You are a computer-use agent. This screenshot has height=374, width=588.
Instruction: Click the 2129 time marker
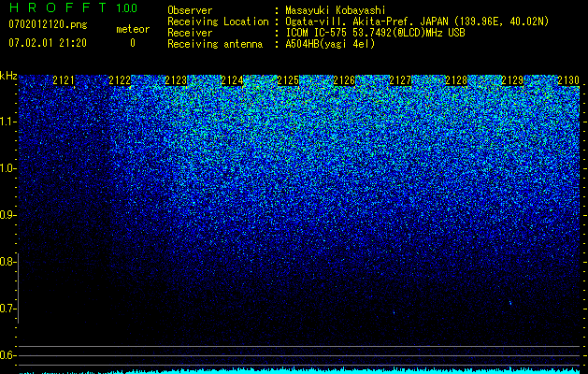point(512,80)
